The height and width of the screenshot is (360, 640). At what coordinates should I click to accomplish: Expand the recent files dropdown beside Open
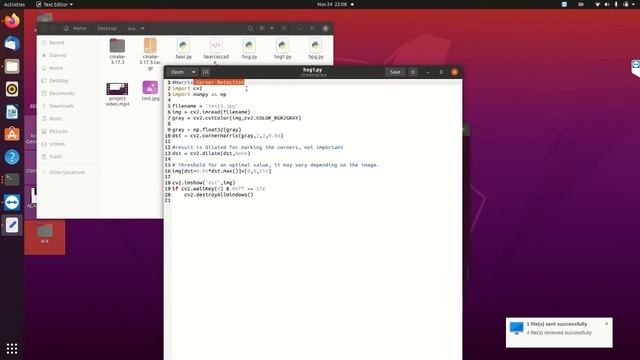point(193,72)
